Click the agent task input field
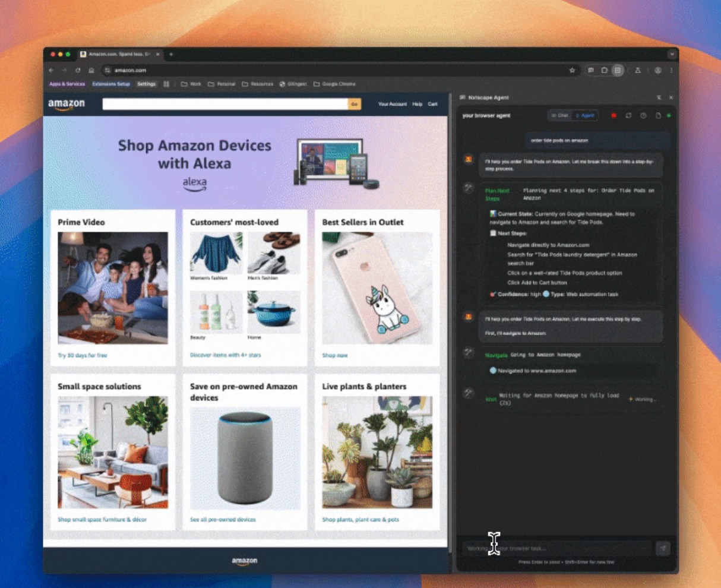Screen dimensions: 721x588 point(557,548)
